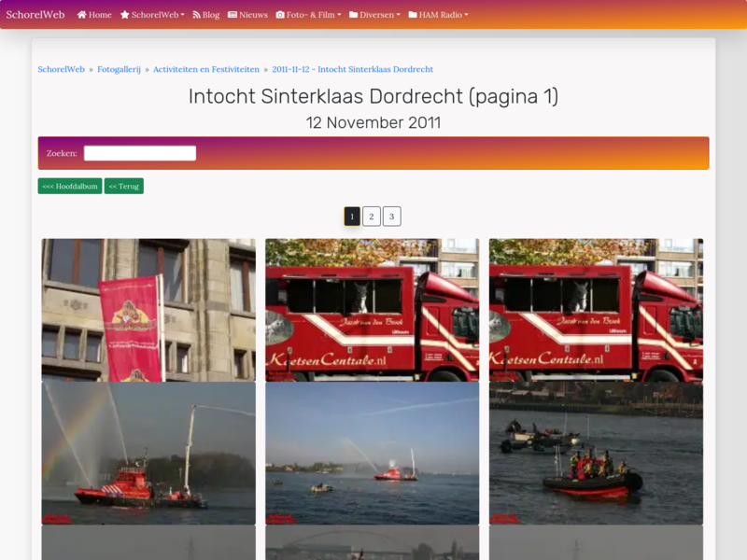Image resolution: width=747 pixels, height=560 pixels.
Task: Click the Zoeken: label
Action: pyautogui.click(x=62, y=153)
